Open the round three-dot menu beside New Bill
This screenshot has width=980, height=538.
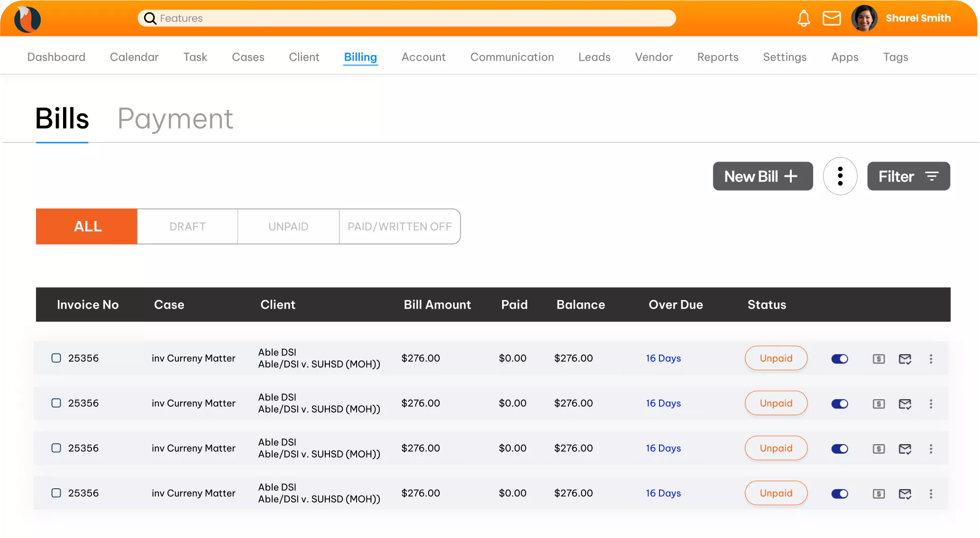click(840, 176)
